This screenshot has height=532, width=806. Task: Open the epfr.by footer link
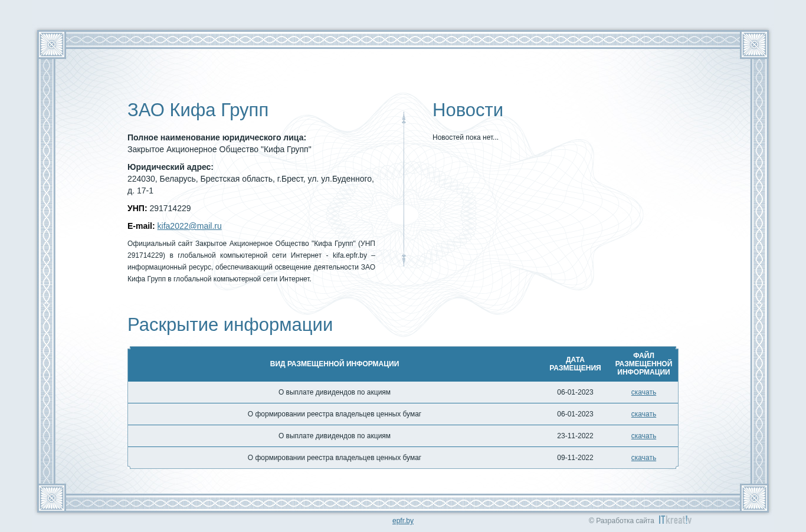pos(403,521)
